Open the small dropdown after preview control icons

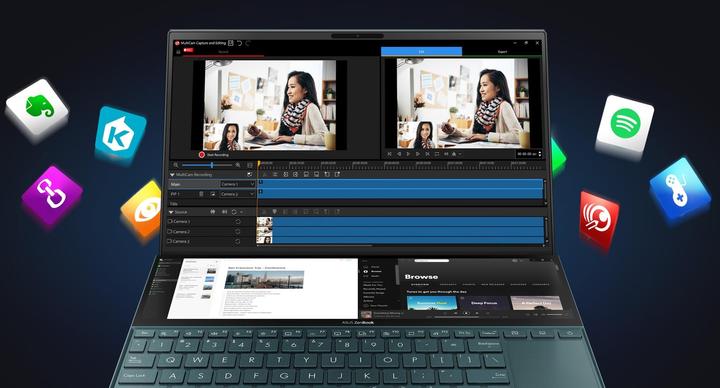click(460, 154)
